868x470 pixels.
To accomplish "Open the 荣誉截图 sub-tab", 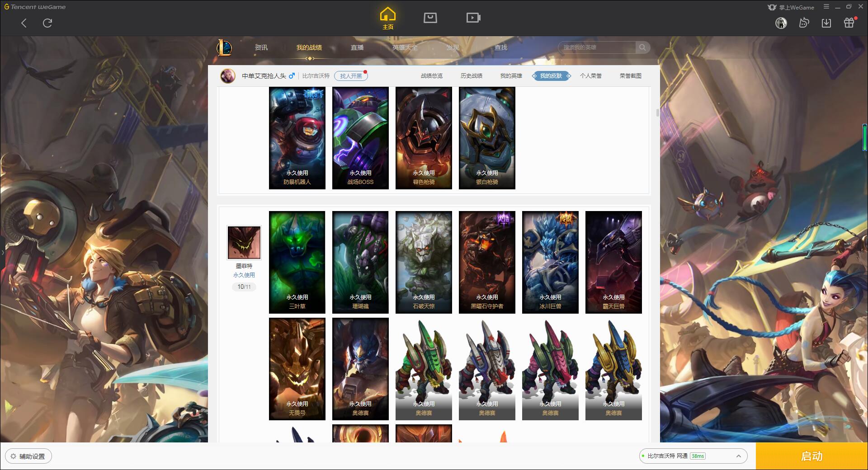I will point(631,76).
